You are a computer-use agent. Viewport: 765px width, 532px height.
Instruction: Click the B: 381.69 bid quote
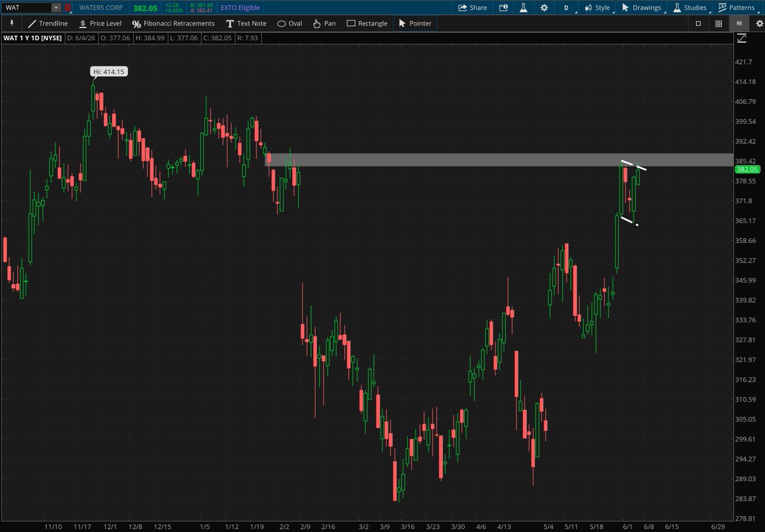pos(201,4)
